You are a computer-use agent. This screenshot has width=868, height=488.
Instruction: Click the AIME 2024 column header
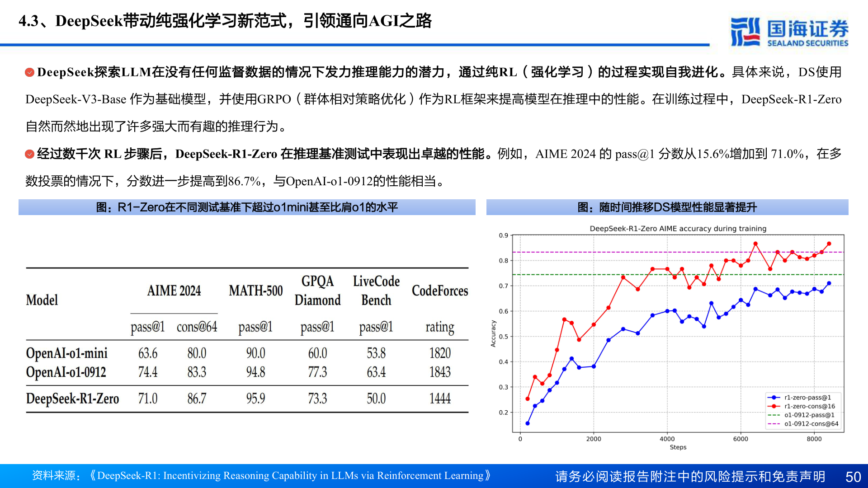(x=174, y=291)
